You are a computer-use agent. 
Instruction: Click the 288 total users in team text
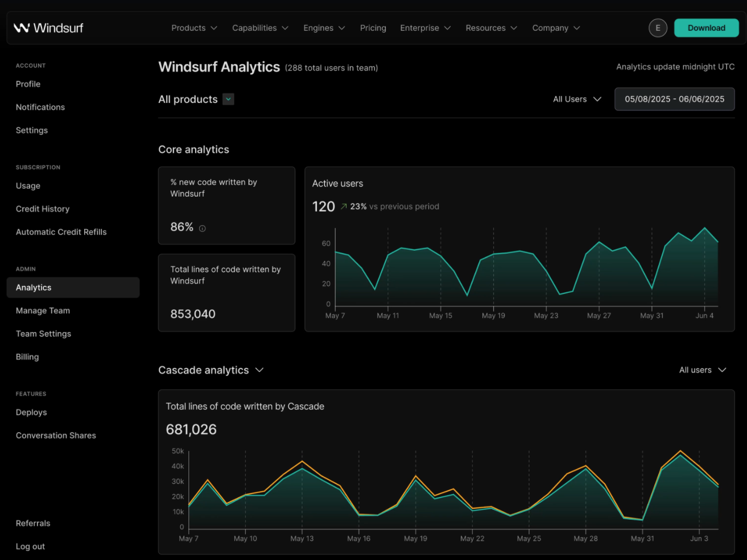[331, 68]
